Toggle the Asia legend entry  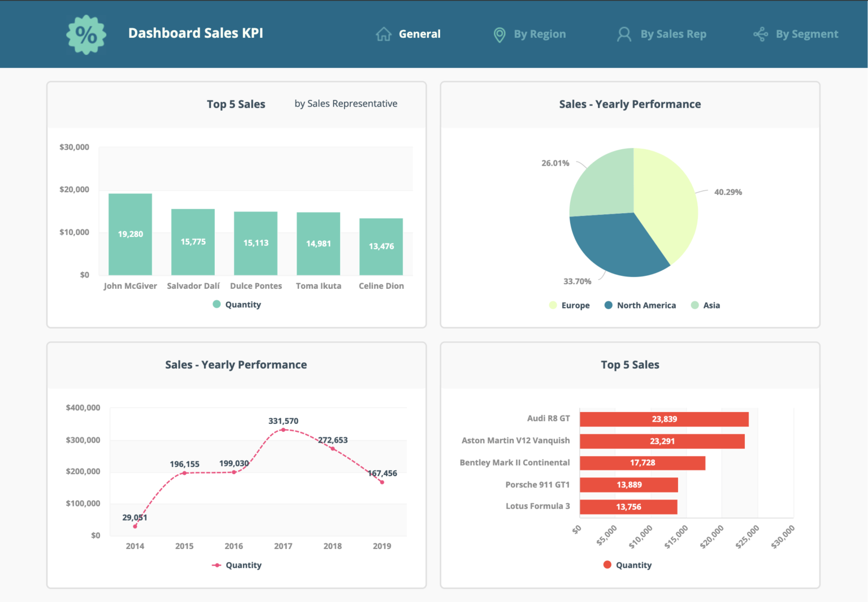[706, 305]
